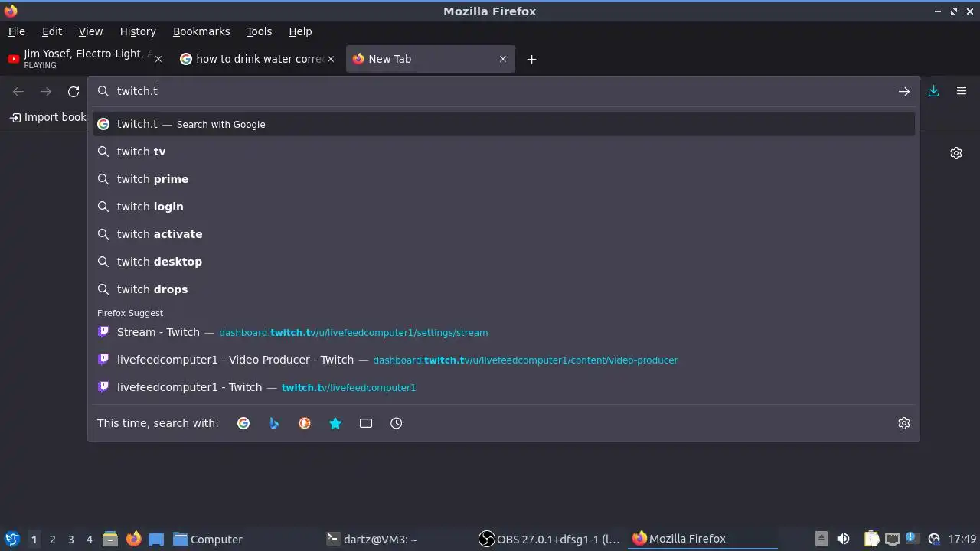This screenshot has height=551, width=980.
Task: Click Import bookmarks in bookmarks toolbar
Action: pos(47,117)
